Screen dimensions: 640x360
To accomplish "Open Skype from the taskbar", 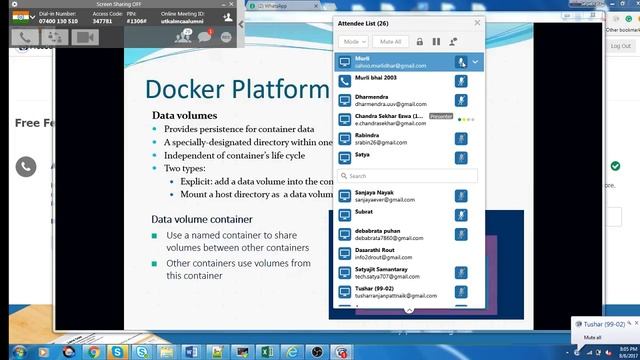I will (x=118, y=352).
